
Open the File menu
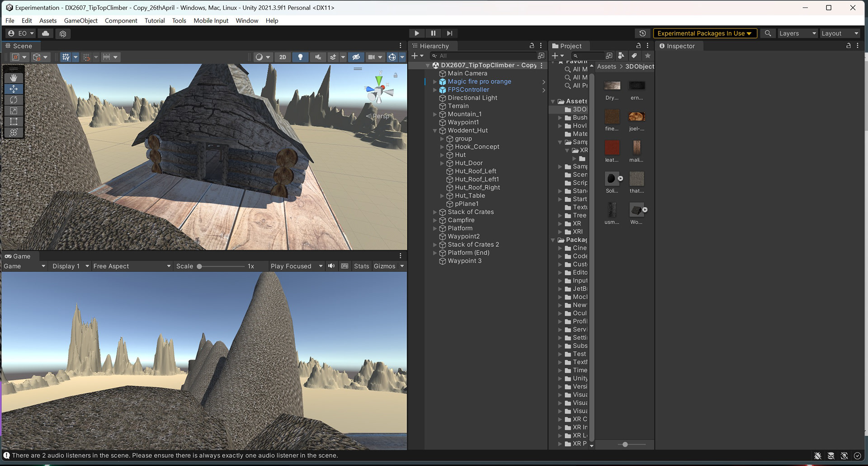10,20
